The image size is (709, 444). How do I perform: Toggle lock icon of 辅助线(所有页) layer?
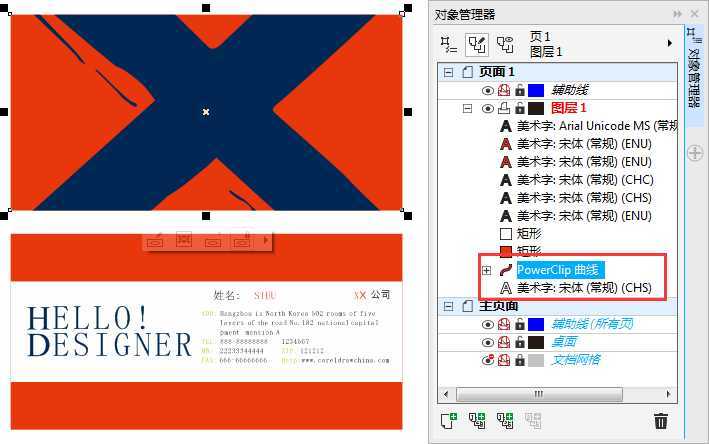[520, 324]
